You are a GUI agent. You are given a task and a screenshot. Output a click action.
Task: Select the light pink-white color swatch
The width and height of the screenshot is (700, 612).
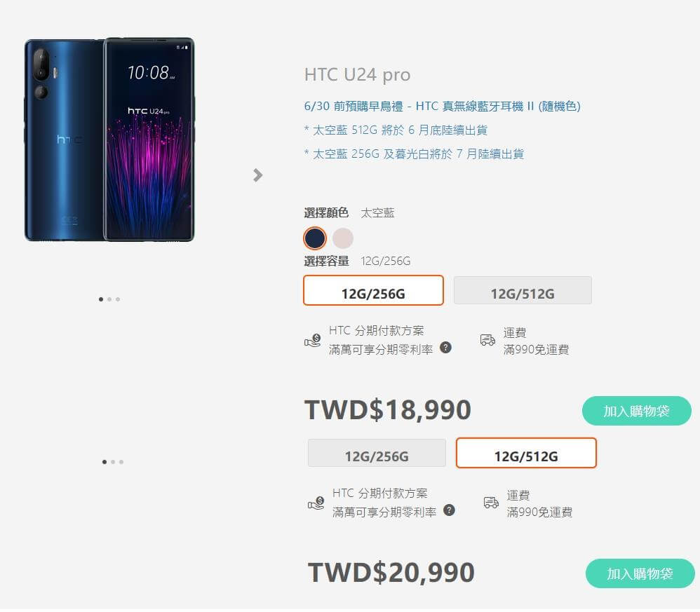(343, 238)
